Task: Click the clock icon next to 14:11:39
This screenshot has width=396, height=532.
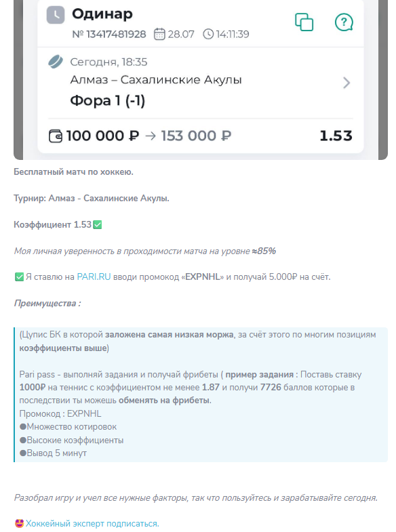Action: (x=208, y=34)
